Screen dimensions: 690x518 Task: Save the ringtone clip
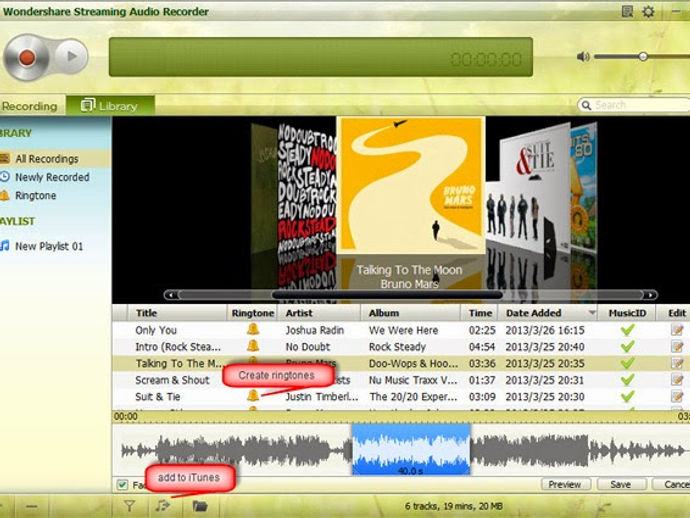tap(621, 484)
